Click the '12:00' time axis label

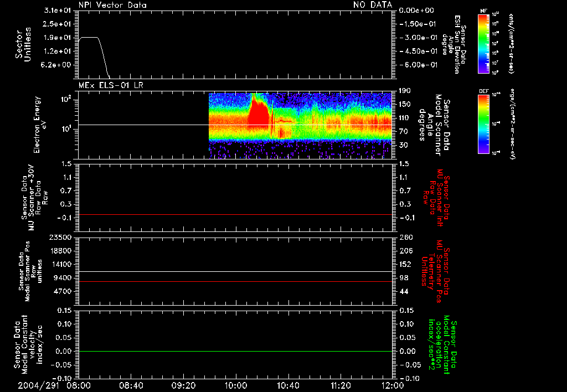(393, 385)
